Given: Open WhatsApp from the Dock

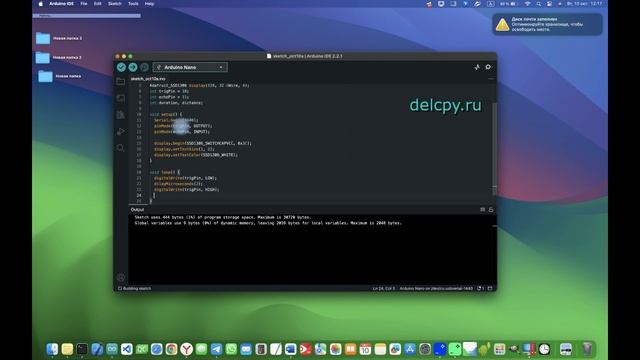Looking at the screenshot, I should coord(231,349).
